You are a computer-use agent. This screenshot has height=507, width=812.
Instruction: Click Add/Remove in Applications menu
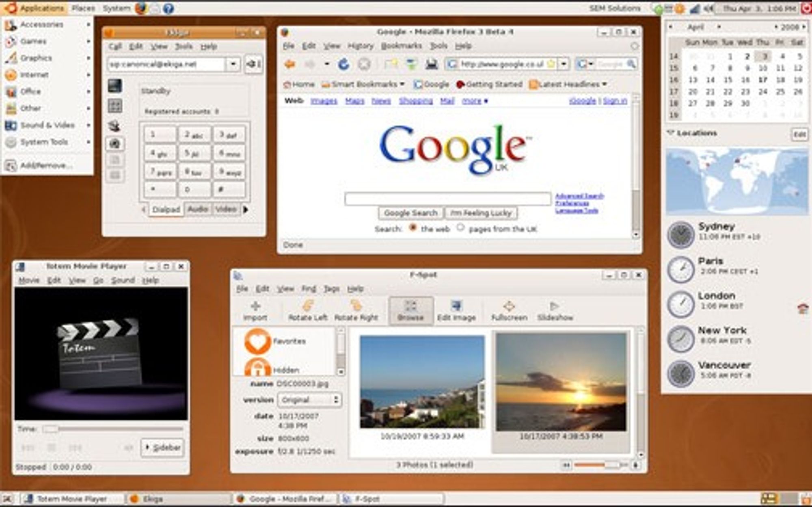[x=47, y=165]
